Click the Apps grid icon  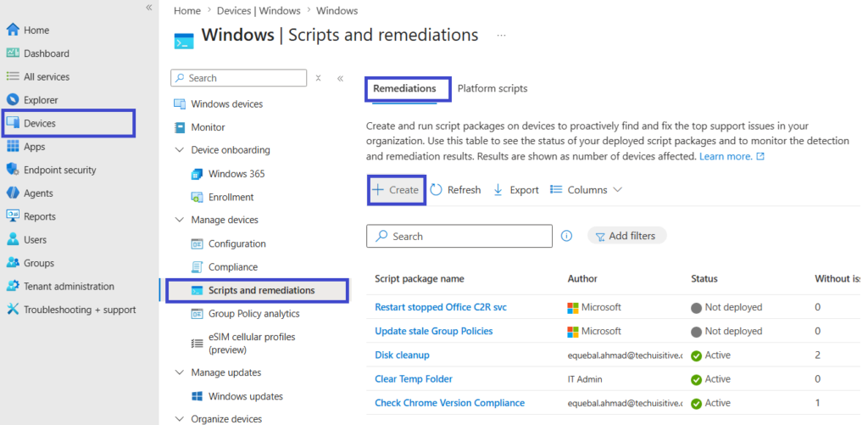[x=13, y=146]
